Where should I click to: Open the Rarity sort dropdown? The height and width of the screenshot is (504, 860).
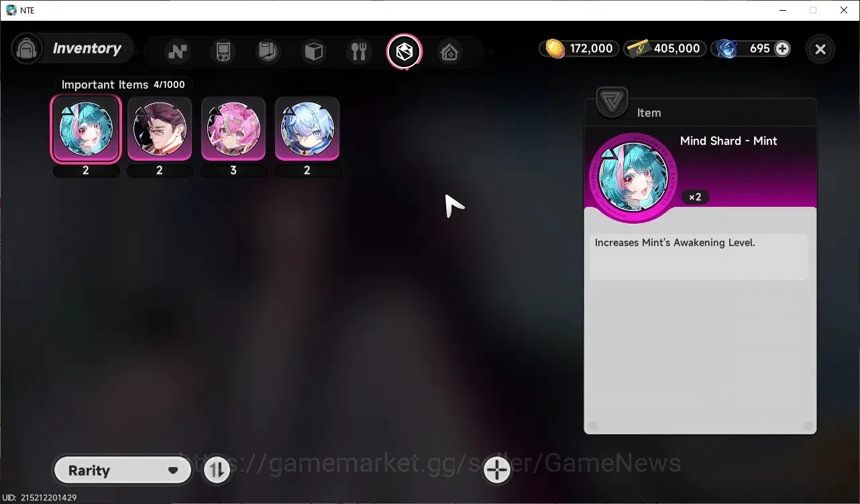(122, 470)
